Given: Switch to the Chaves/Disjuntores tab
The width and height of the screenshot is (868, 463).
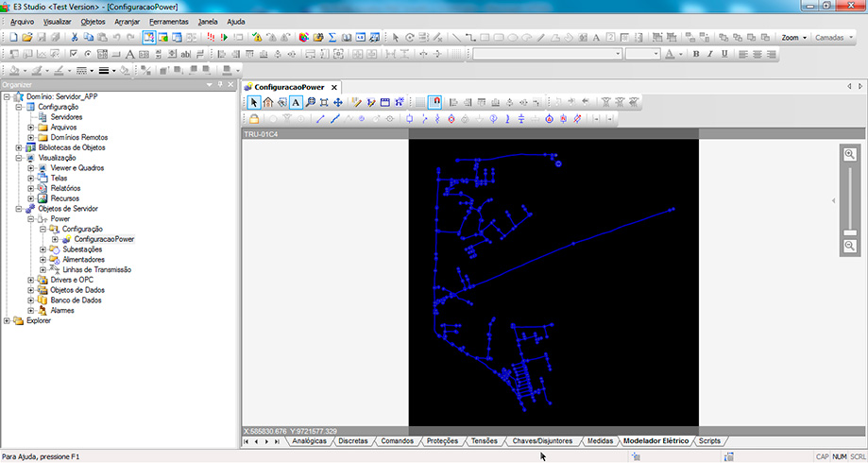Looking at the screenshot, I should (x=541, y=441).
